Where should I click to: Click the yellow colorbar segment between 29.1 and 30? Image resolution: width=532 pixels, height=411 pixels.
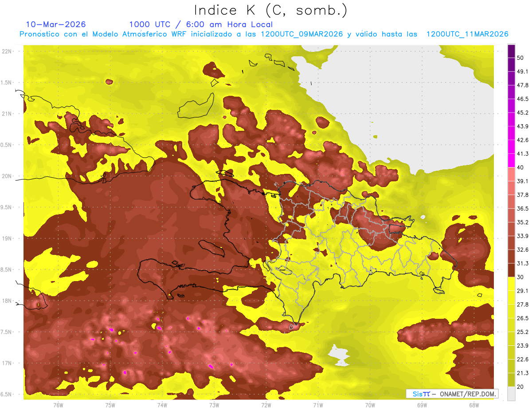point(511,284)
